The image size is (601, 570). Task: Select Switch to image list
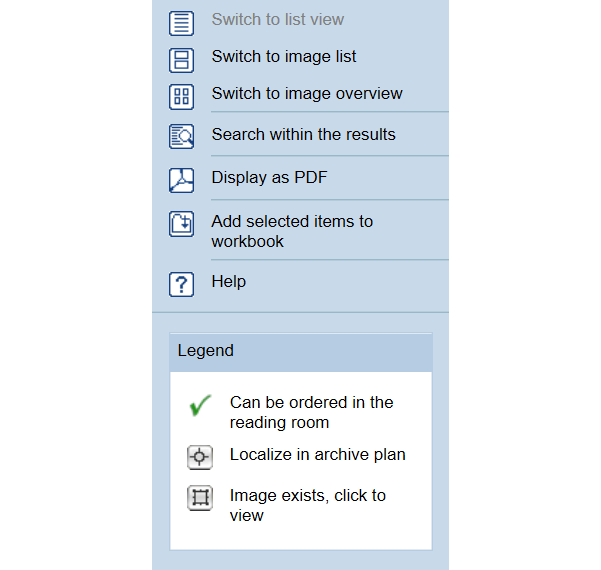pos(284,56)
